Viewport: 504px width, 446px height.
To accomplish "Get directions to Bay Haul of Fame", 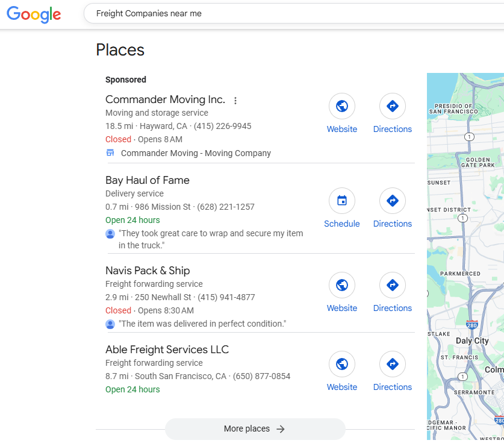I will point(392,201).
